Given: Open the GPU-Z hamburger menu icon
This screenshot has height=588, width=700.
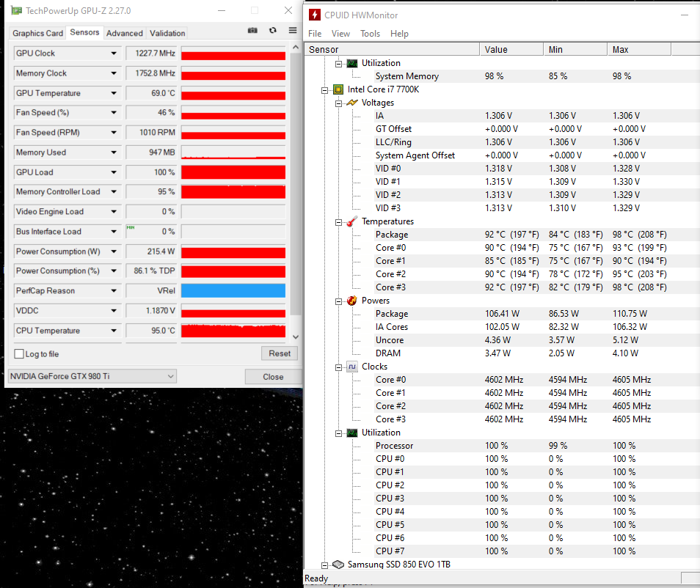Looking at the screenshot, I should (293, 30).
